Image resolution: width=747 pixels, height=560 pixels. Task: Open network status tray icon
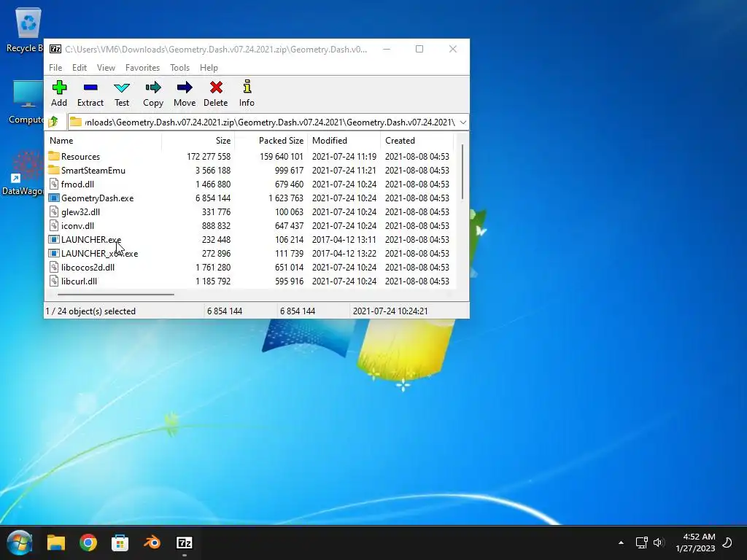641,542
